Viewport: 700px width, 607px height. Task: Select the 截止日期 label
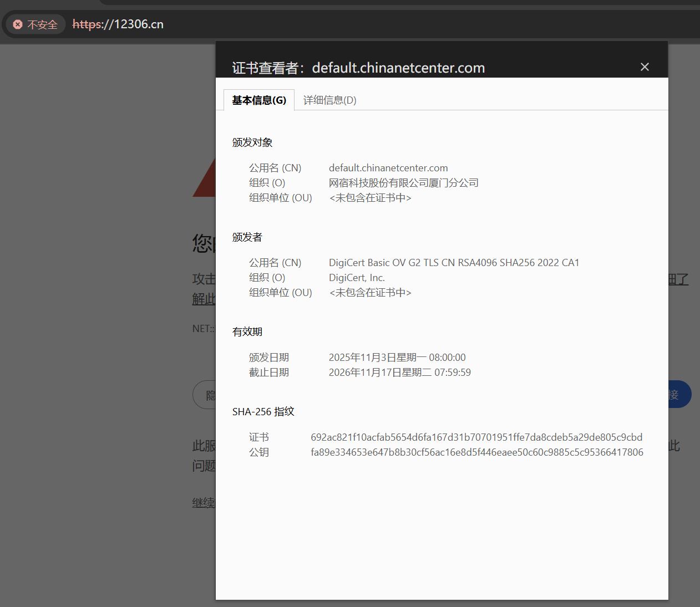(x=269, y=373)
